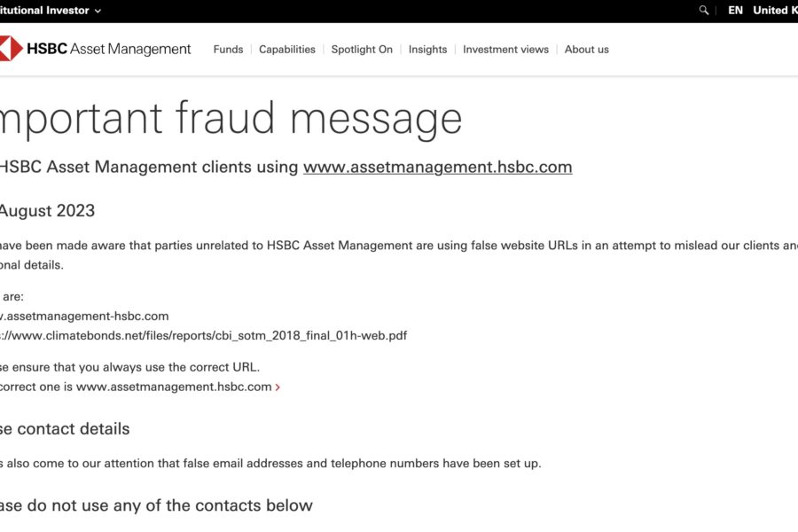Expand the Institutional Investor dropdown
The height and width of the screenshot is (532, 798).
51,10
